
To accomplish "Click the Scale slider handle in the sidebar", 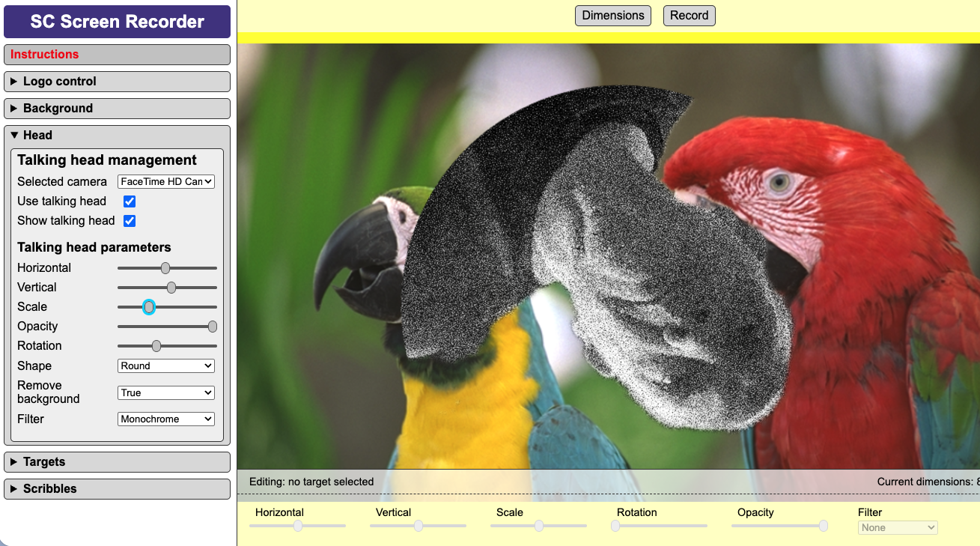I will tap(149, 306).
